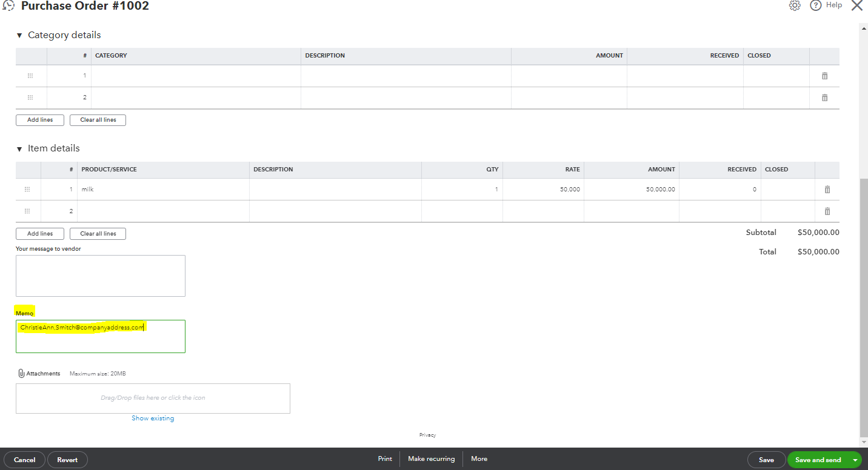Click amount cell of category line 1
Image resolution: width=868 pixels, height=470 pixels.
[x=569, y=76]
